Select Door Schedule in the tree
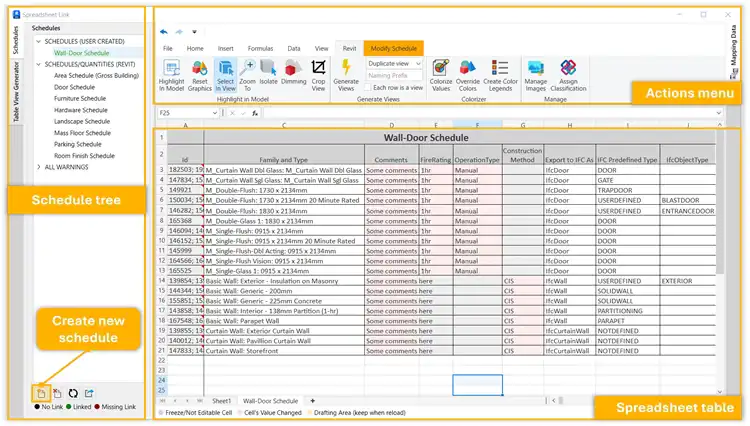 [74, 87]
